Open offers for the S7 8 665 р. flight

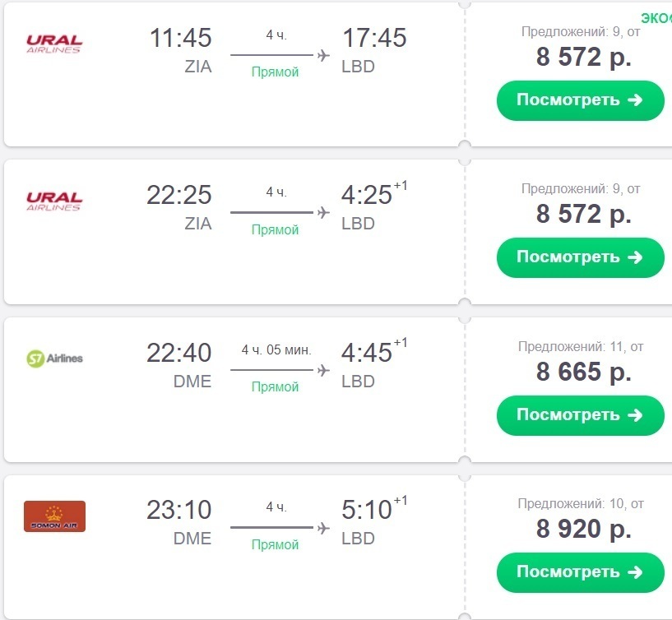580,415
